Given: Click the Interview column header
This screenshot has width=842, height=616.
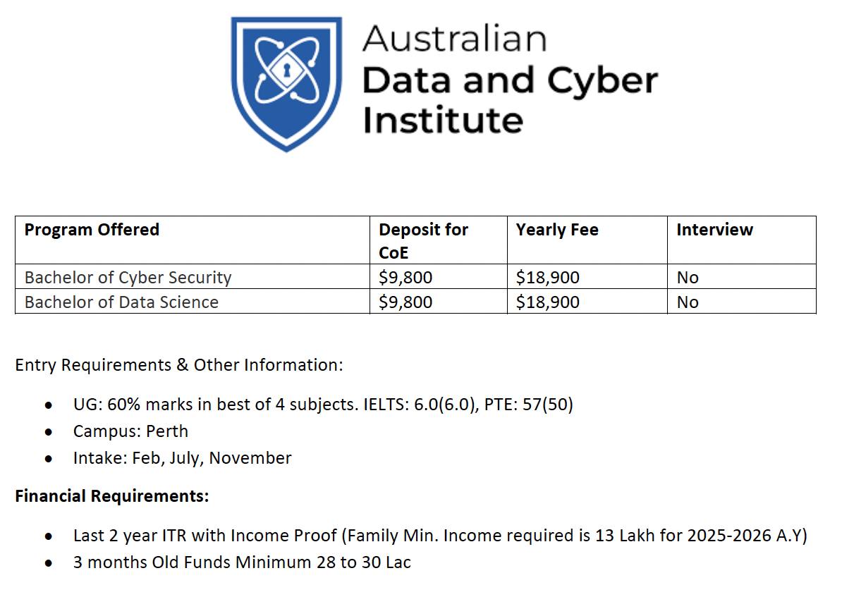Looking at the screenshot, I should pos(714,230).
